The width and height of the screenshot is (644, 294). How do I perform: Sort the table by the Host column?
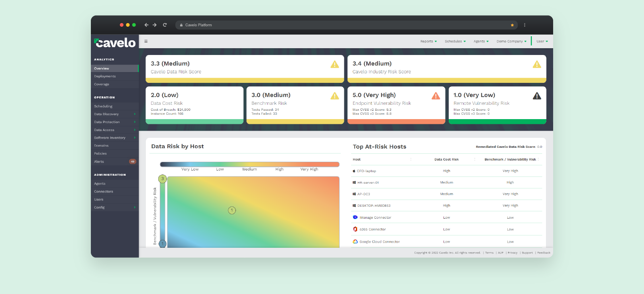tap(382, 159)
